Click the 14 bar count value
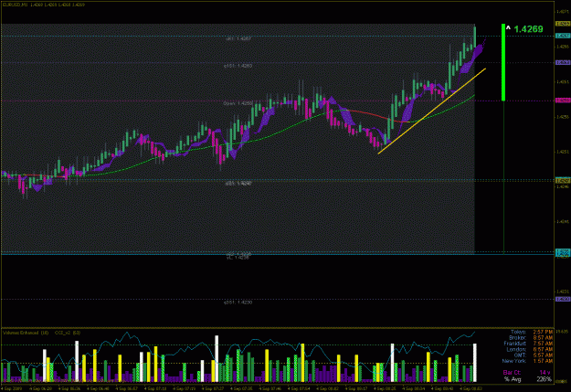This screenshot has width=571, height=392. point(544,373)
